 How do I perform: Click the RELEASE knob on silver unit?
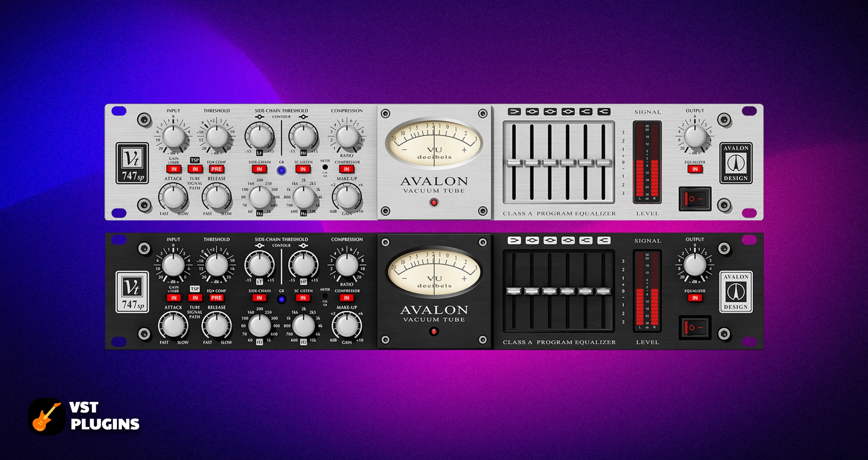coord(217,197)
